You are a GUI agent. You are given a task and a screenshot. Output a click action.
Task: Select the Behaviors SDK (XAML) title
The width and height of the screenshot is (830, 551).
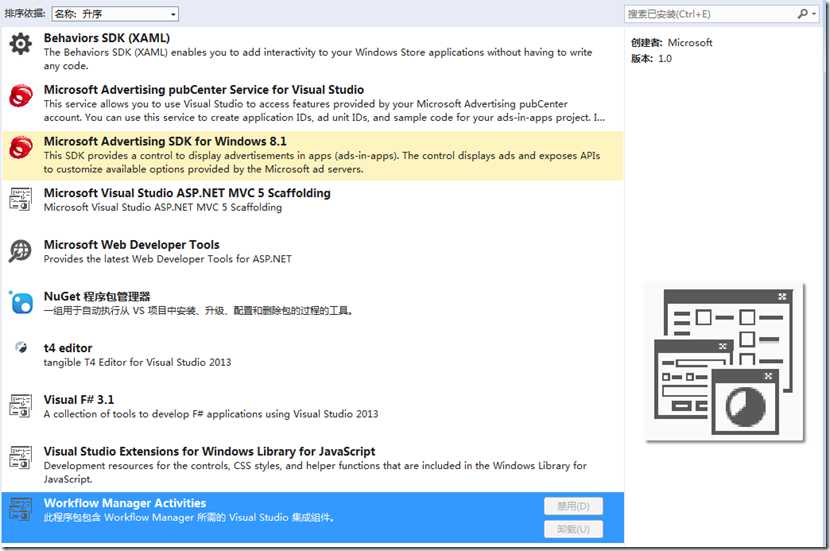(x=106, y=38)
